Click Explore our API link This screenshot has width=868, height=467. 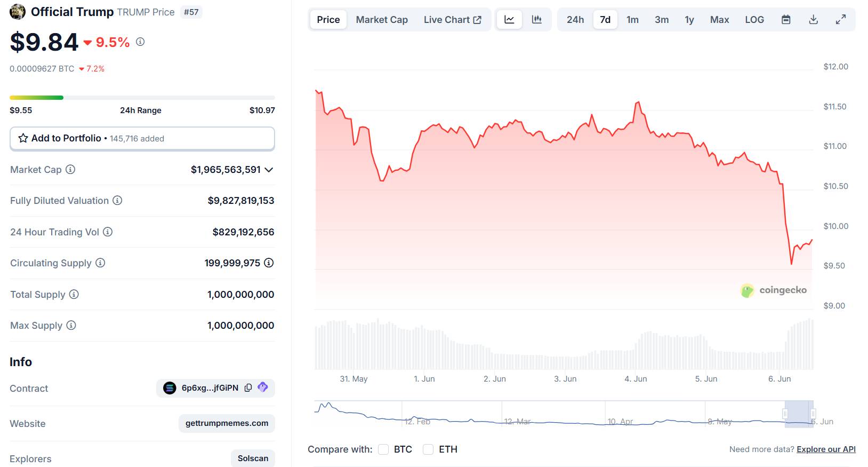pyautogui.click(x=826, y=449)
